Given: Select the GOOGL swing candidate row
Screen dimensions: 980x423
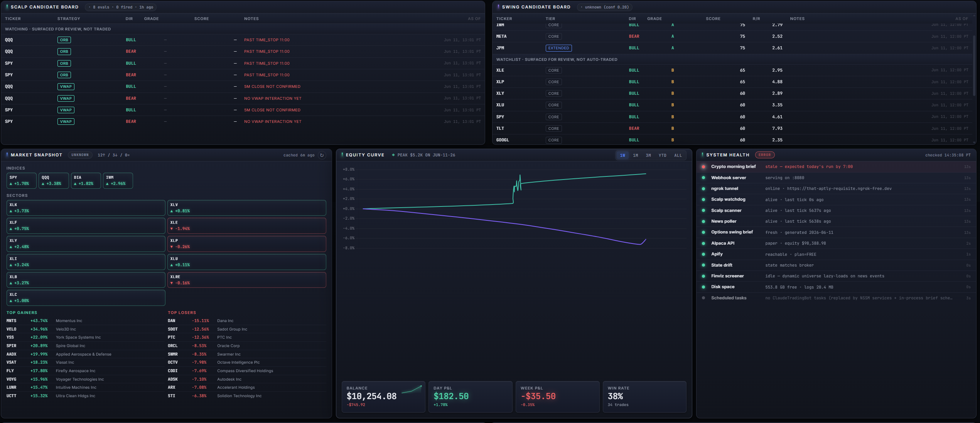Looking at the screenshot, I should 732,140.
